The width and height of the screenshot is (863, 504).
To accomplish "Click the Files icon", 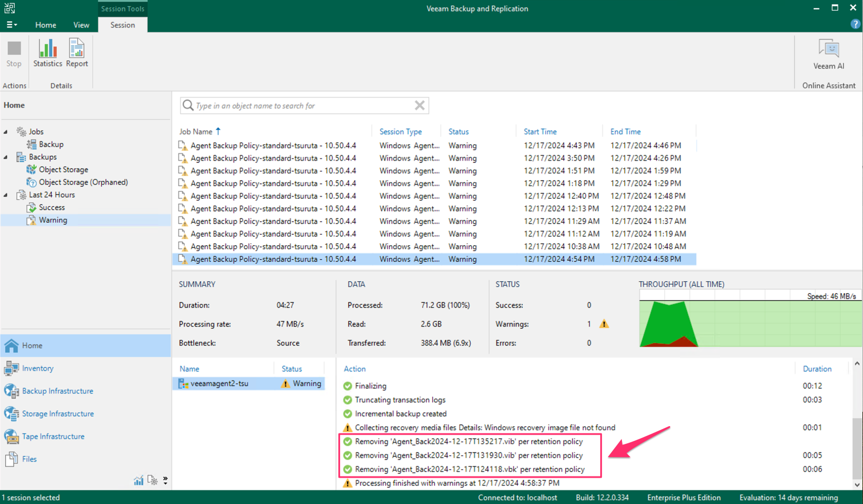I will tap(11, 459).
